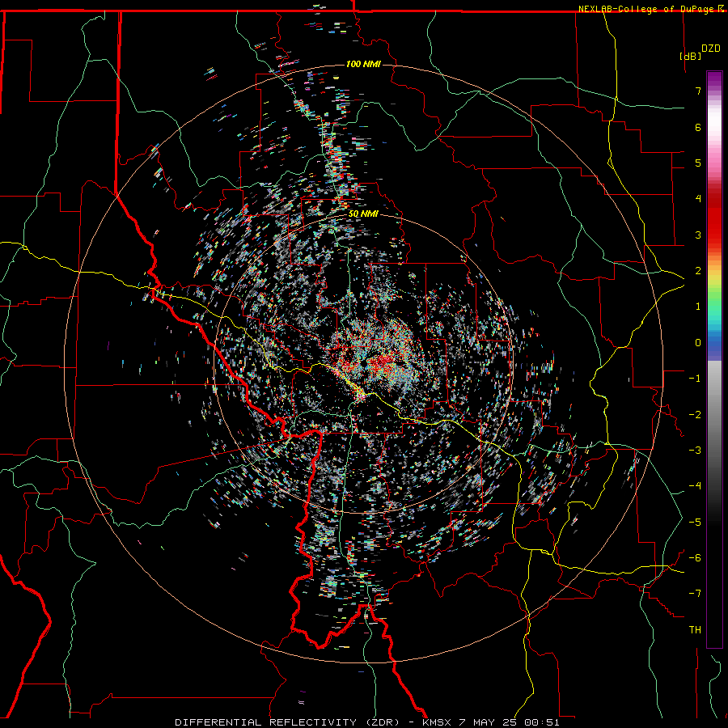Click the 100 NMI range ring label

tap(363, 64)
